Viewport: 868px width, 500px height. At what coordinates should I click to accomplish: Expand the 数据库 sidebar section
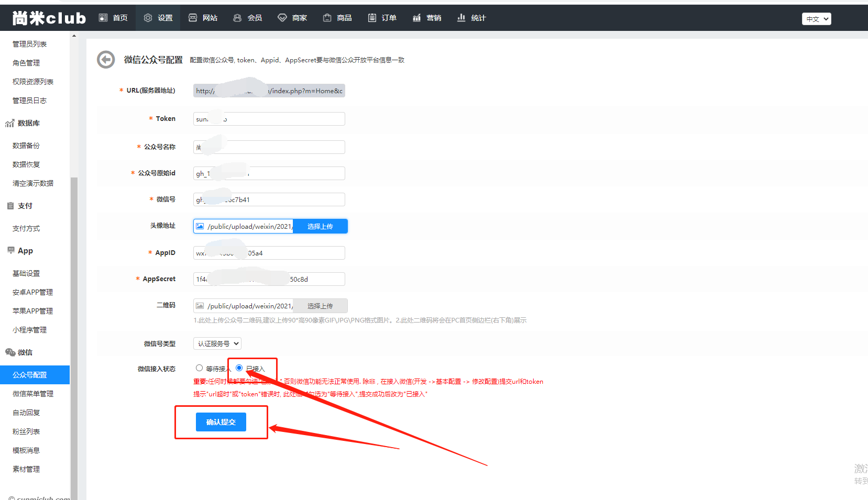point(28,124)
